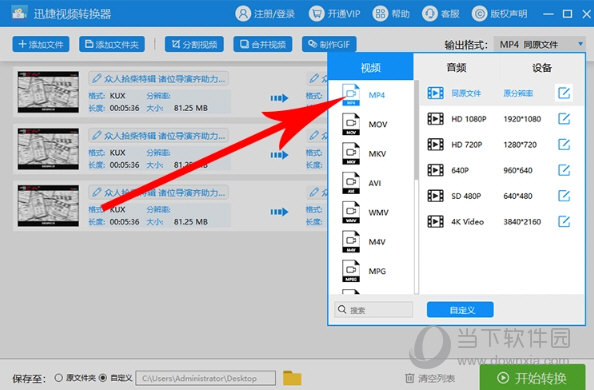The image size is (594, 390).
Task: Click the third row conversion arrow
Action: (279, 212)
